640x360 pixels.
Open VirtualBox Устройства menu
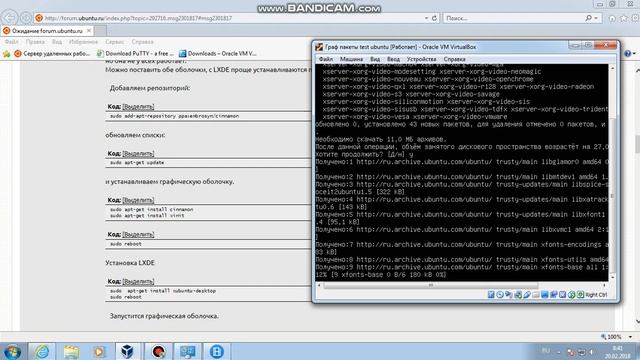click(421, 59)
